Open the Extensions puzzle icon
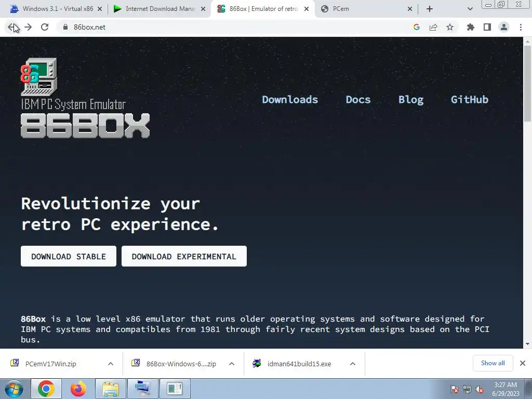The width and height of the screenshot is (532, 399). 471,27
